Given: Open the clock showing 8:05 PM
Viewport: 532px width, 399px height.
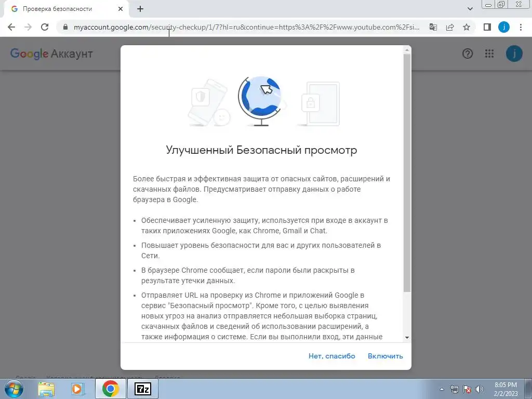Looking at the screenshot, I should (506, 389).
